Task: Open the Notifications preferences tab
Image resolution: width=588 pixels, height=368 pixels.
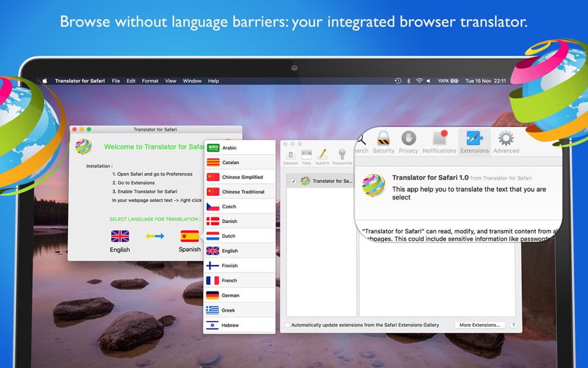Action: (439, 142)
